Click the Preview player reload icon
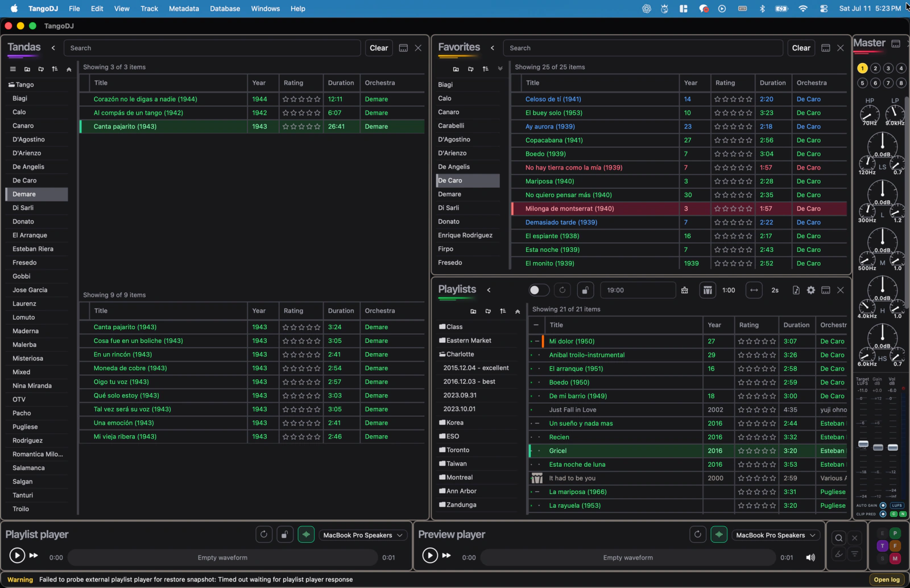The height and width of the screenshot is (588, 910). coord(698,535)
